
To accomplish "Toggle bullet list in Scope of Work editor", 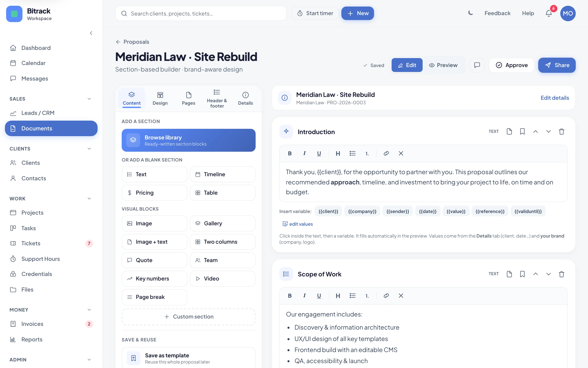I will [353, 296].
